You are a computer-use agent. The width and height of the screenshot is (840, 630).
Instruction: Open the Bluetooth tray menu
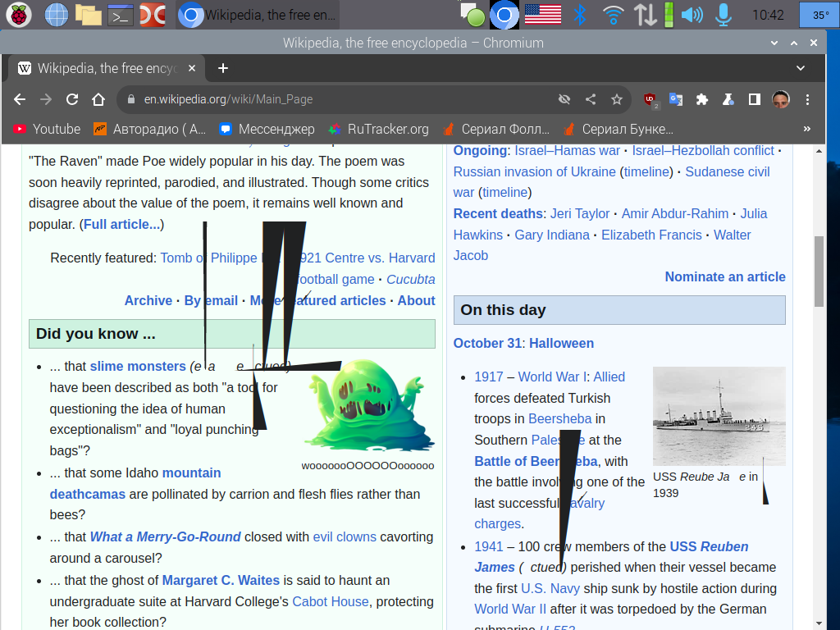pos(580,15)
